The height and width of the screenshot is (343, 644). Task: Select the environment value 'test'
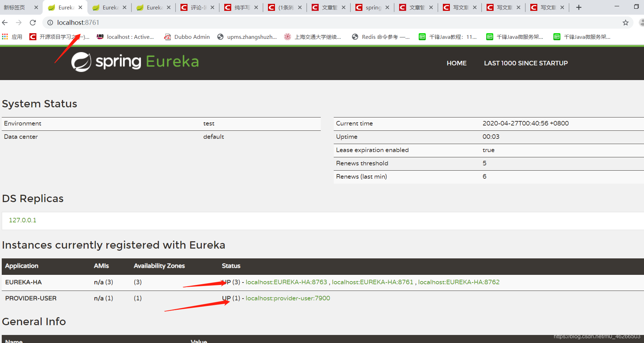[x=209, y=123]
